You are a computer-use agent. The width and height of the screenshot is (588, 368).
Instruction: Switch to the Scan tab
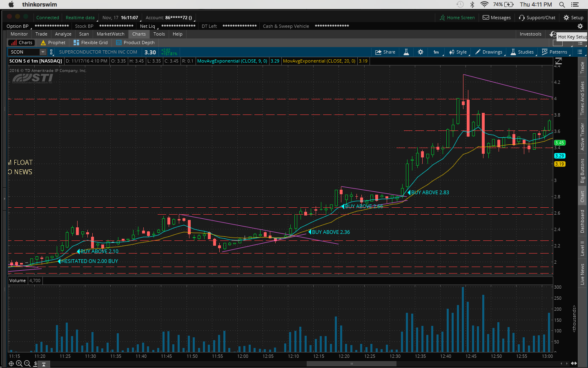point(84,34)
